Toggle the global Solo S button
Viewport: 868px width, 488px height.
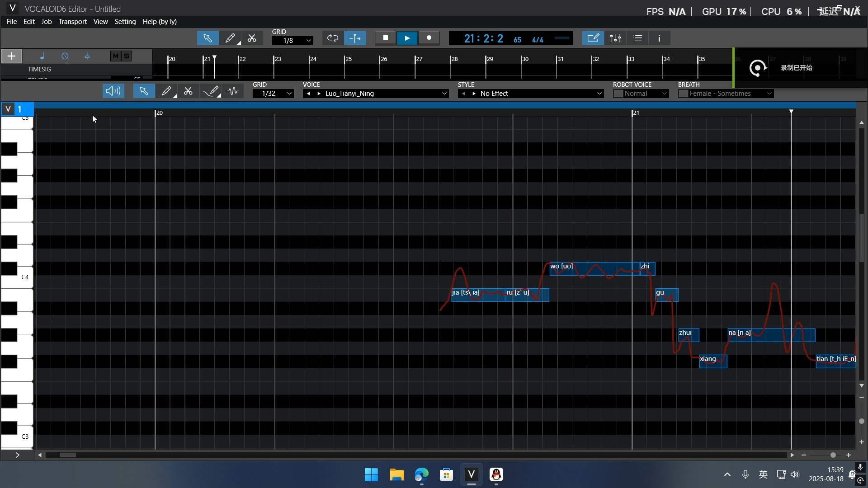[x=127, y=56]
